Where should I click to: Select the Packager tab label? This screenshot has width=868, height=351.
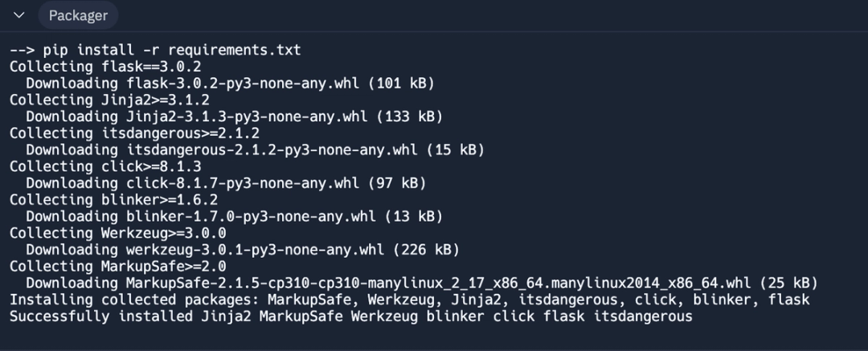click(x=78, y=15)
